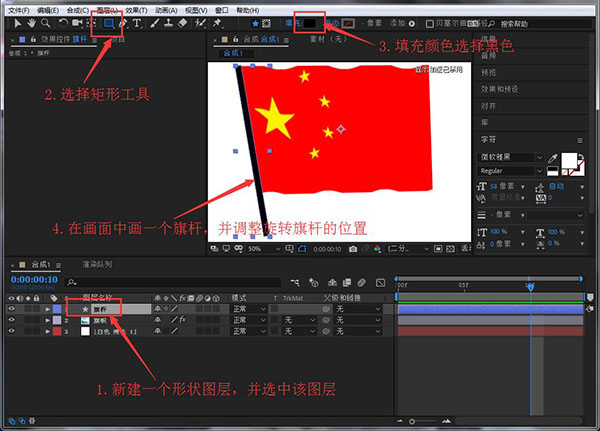
Task: Click the motion blur icon in timeline
Action: pyautogui.click(x=361, y=282)
